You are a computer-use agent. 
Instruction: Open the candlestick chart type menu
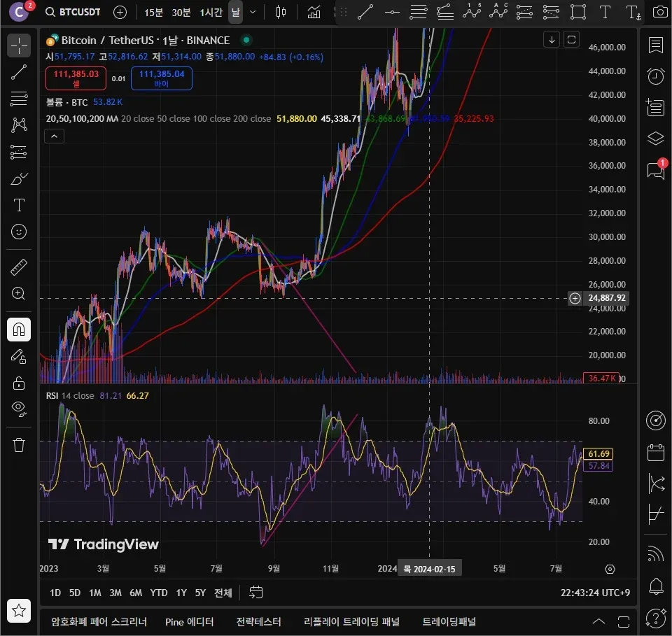[x=281, y=13]
